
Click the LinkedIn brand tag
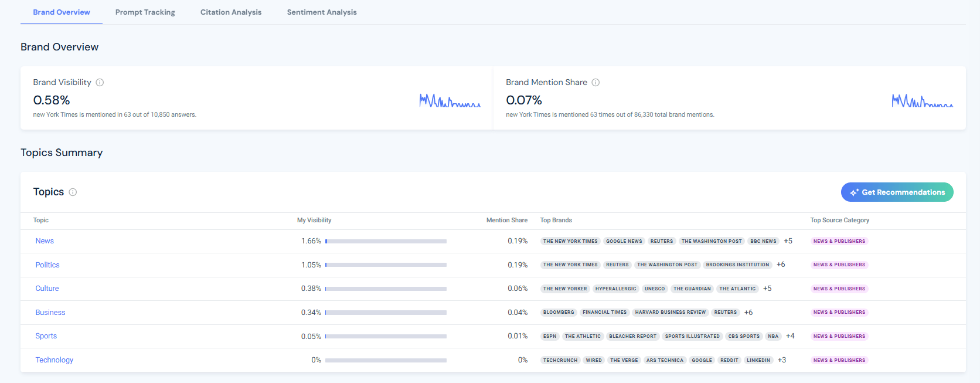pos(758,360)
